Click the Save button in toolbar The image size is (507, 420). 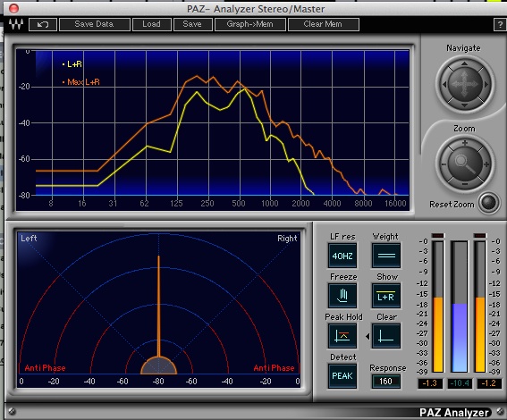point(192,24)
